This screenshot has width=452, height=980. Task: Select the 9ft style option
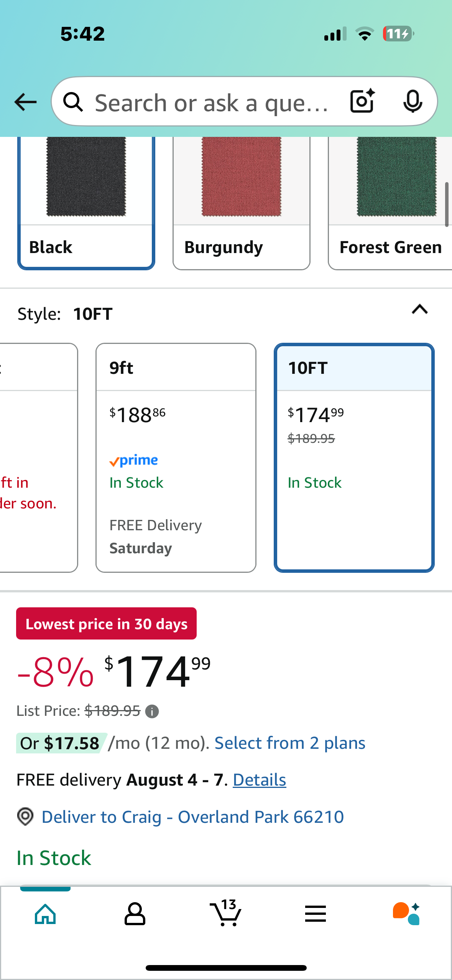click(x=176, y=458)
